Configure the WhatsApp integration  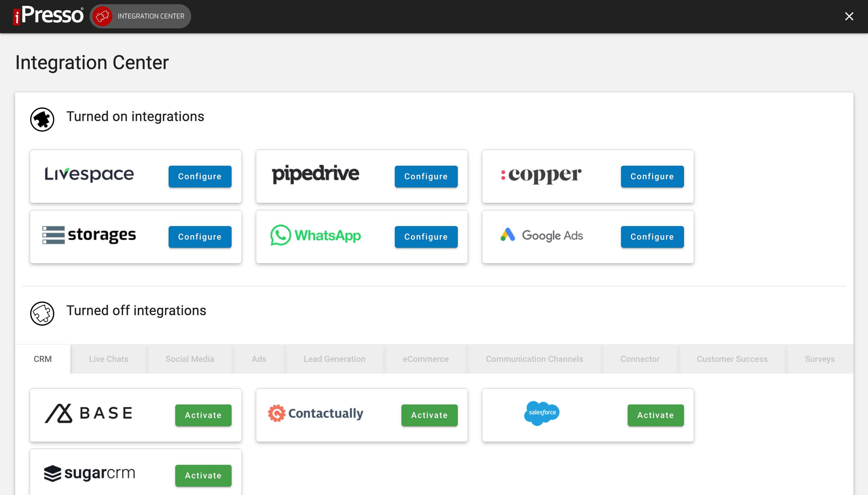coord(426,237)
